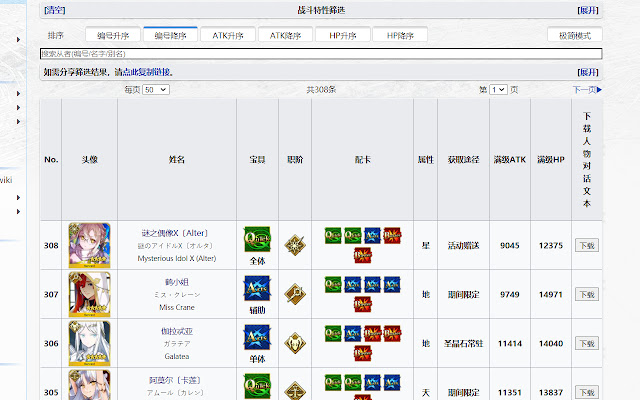Viewport: 640px width, 400px height.
Task: Click Galatea's Arts noble phantasm icon
Action: pos(257,337)
